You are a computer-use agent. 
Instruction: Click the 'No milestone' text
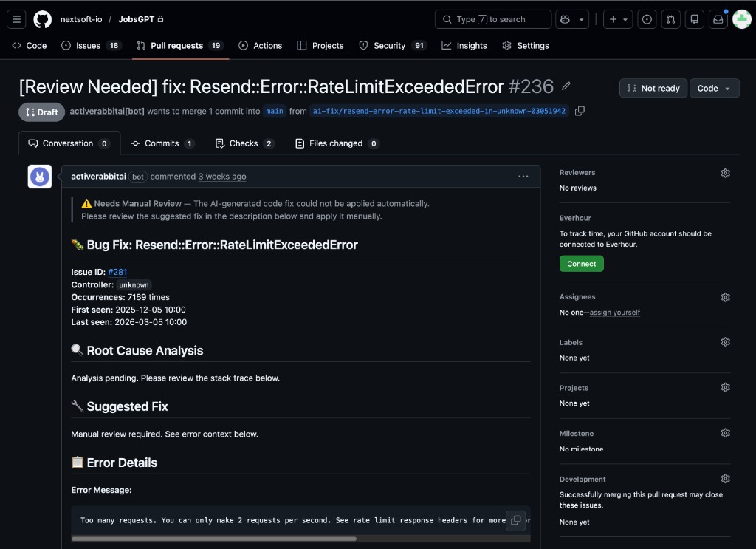pos(582,449)
